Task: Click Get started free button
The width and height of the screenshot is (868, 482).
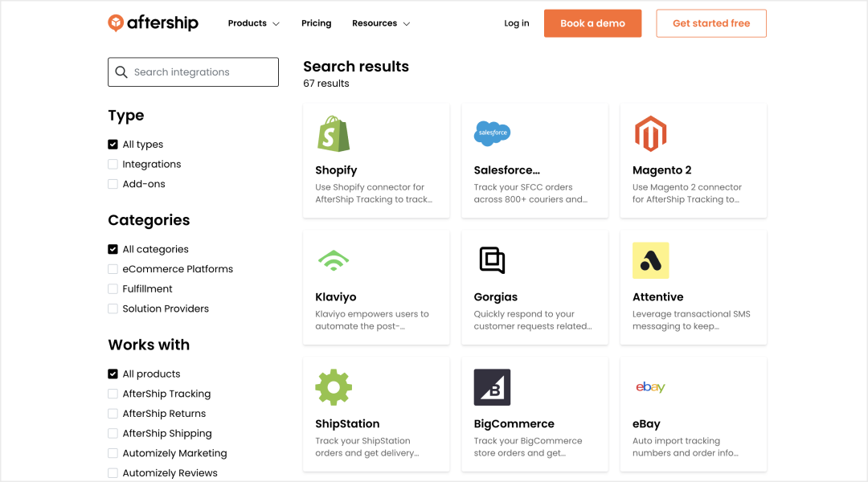Action: click(x=711, y=23)
